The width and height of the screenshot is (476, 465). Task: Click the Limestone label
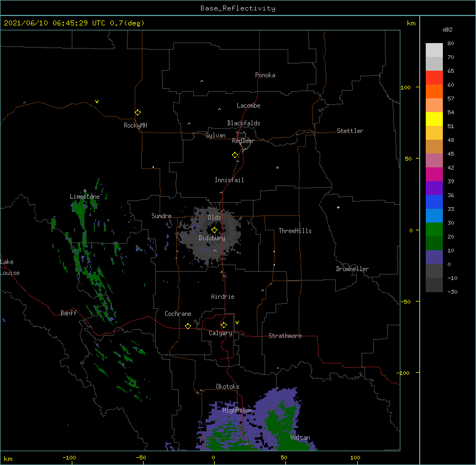click(x=84, y=197)
